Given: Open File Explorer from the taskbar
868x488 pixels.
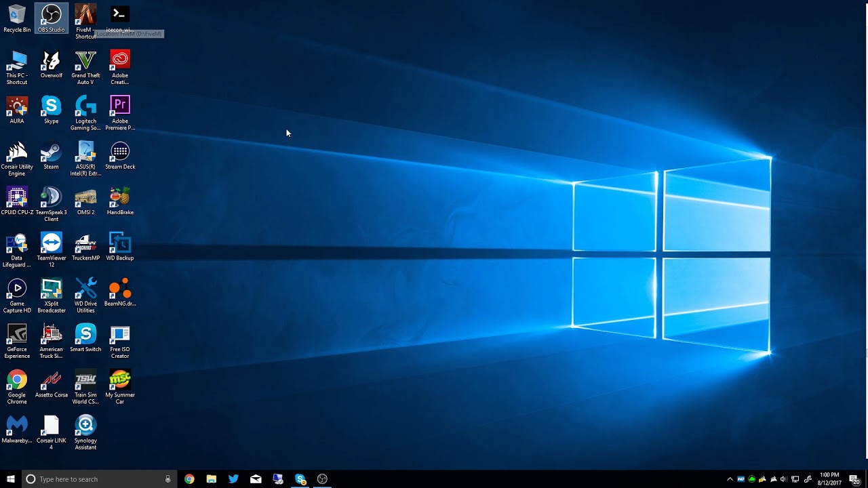Looking at the screenshot, I should pos(212,479).
